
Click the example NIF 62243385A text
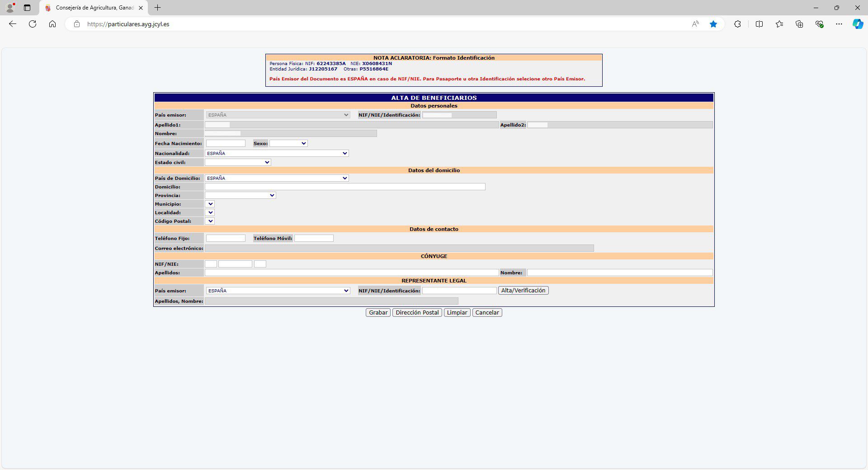tap(331, 64)
